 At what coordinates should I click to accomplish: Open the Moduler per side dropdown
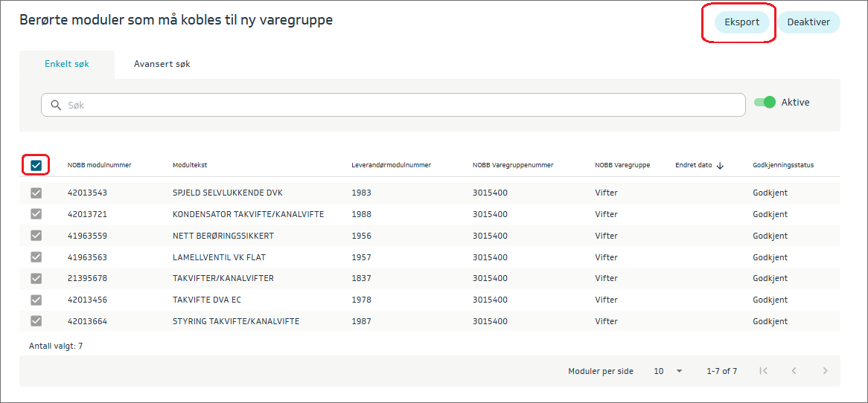point(668,371)
